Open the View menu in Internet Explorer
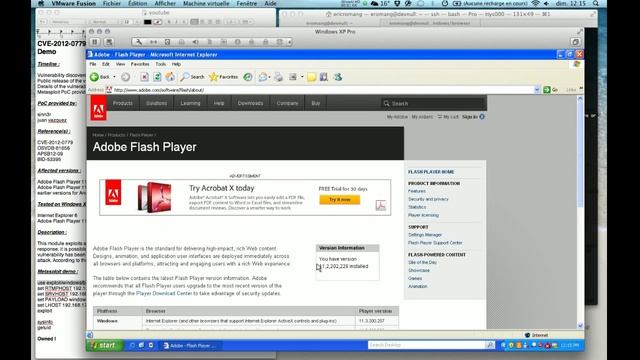Viewport: 640px width, 360px height. click(x=120, y=64)
